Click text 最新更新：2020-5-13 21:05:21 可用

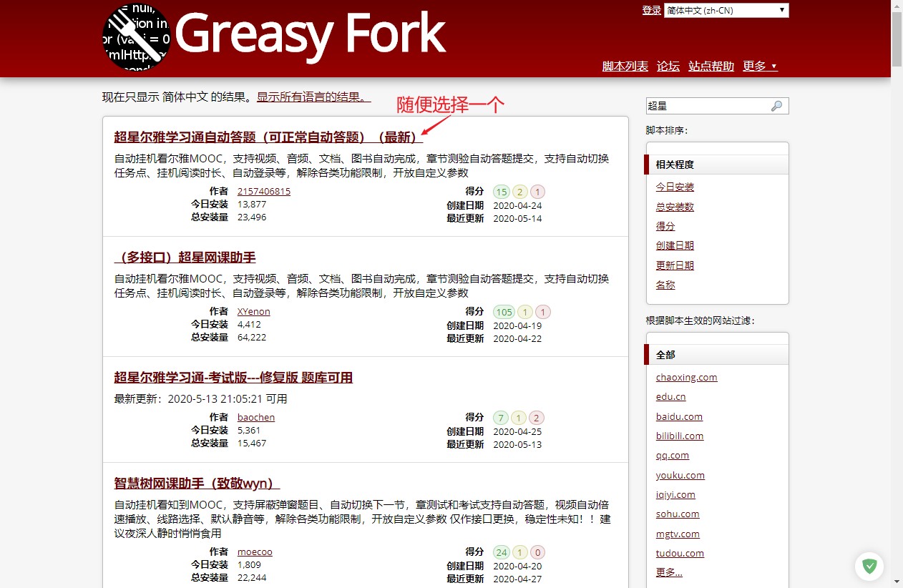click(x=200, y=398)
